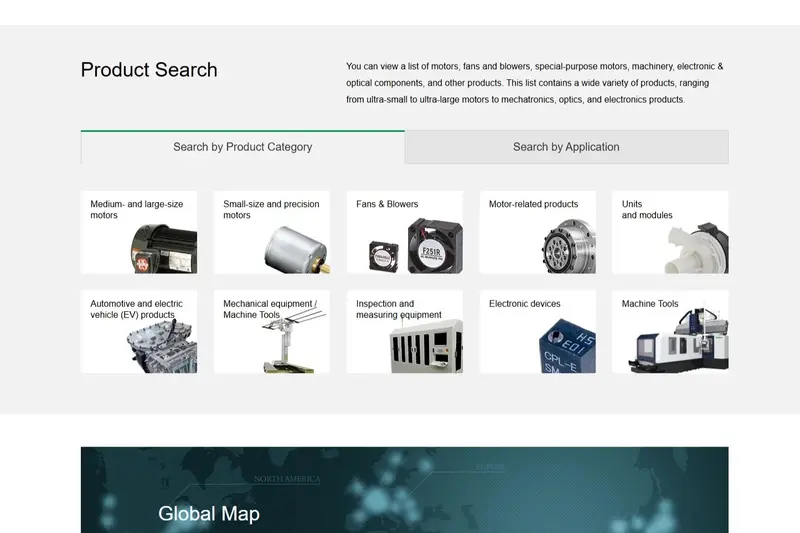This screenshot has width=800, height=533.
Task: Open the Machine Tools category card
Action: click(670, 332)
